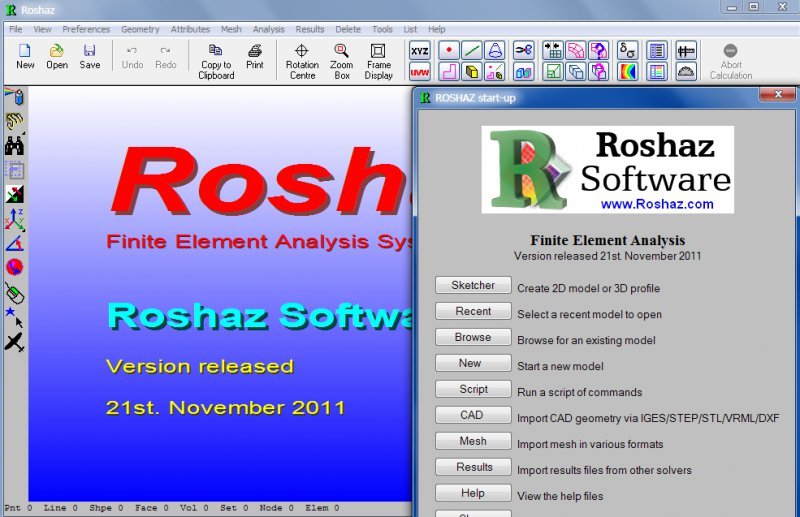The image size is (800, 517).
Task: Open the Geometry menu
Action: point(140,29)
